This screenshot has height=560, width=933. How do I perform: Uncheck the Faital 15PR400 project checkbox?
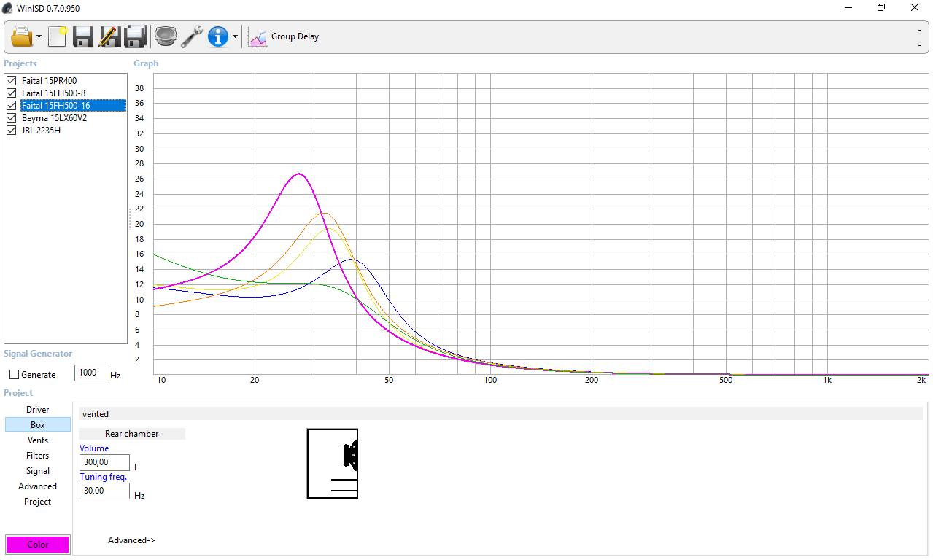point(11,81)
